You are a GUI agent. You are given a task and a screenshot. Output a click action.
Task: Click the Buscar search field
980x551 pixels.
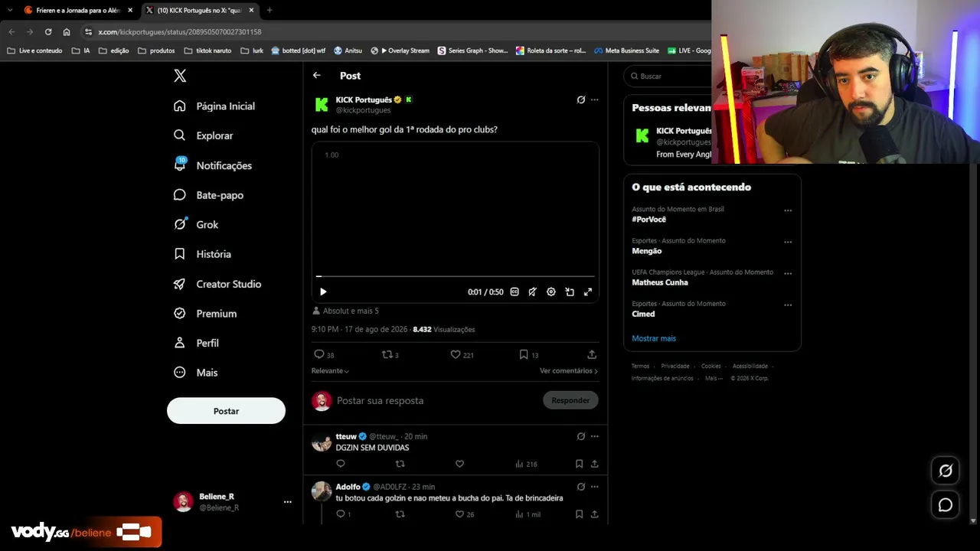click(x=668, y=76)
